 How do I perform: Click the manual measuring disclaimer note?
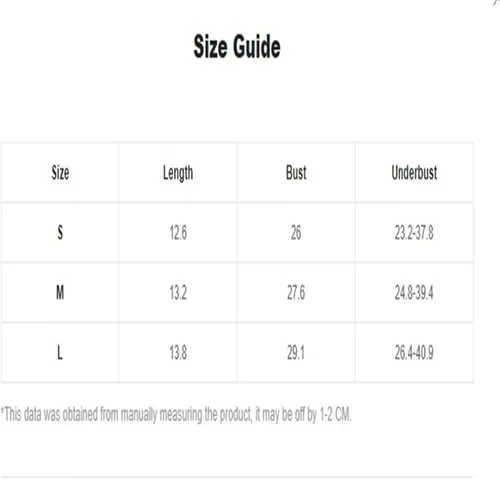pyautogui.click(x=176, y=415)
